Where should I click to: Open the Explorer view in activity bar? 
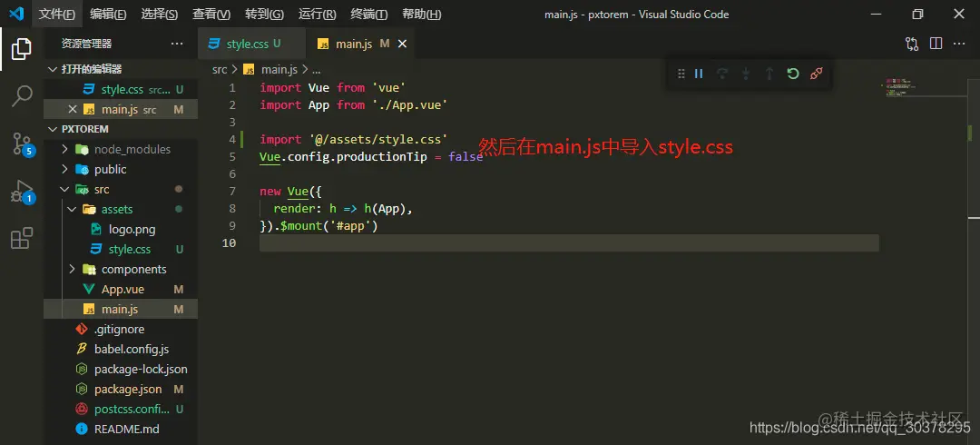click(x=21, y=49)
